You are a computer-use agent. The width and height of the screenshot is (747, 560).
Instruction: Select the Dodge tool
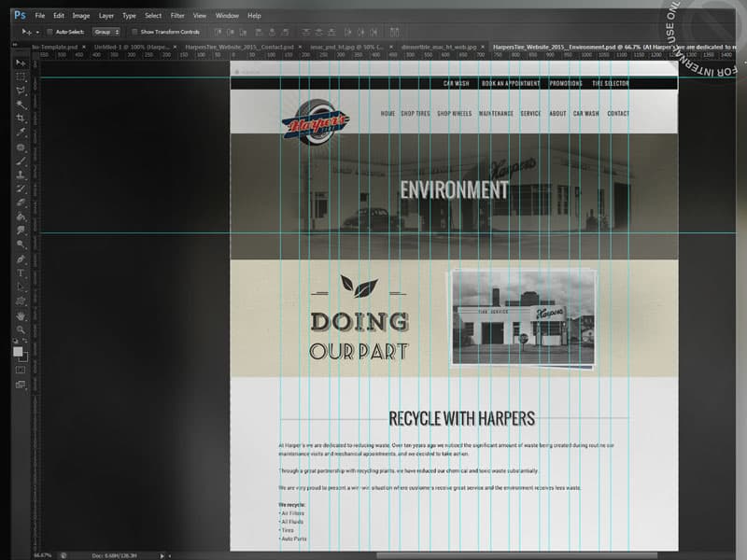pyautogui.click(x=21, y=245)
